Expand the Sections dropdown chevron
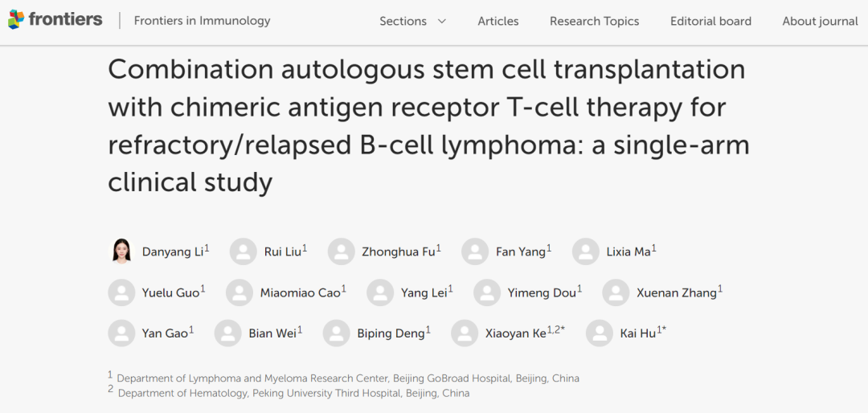Image resolution: width=868 pixels, height=413 pixels. [x=442, y=22]
